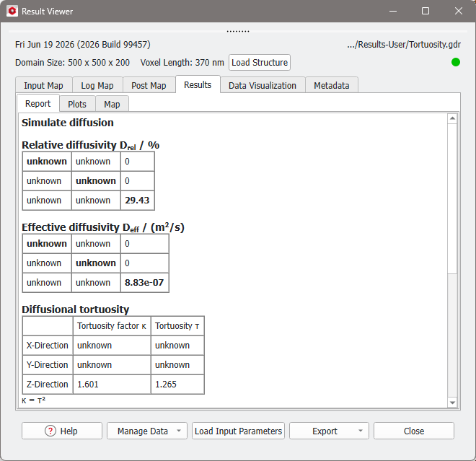Click the Domain Size 500 x 500 x 200 text
Screen dimensions: 476x461
73,63
